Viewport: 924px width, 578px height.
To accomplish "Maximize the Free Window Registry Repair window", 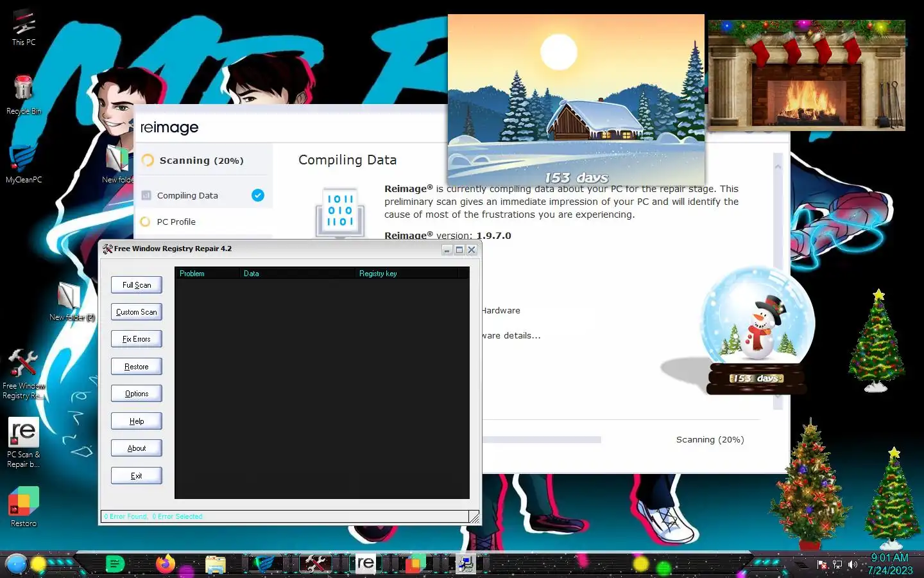I will (x=459, y=250).
